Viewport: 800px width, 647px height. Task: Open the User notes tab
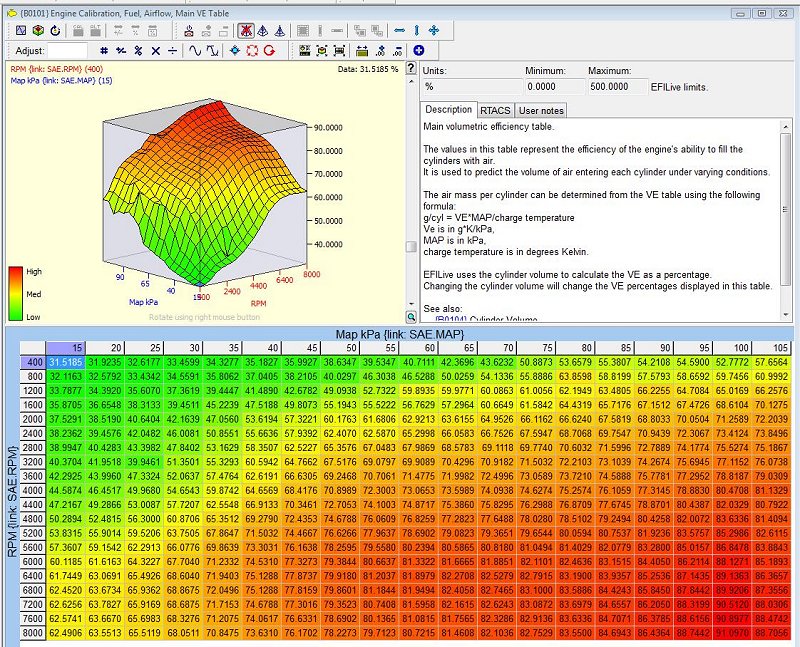point(541,111)
